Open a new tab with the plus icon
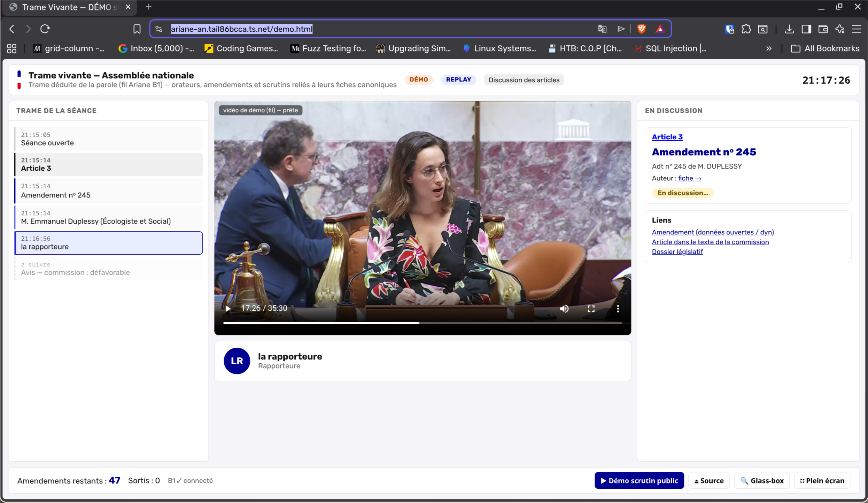Screen dimensions: 868x503 [x=149, y=7]
